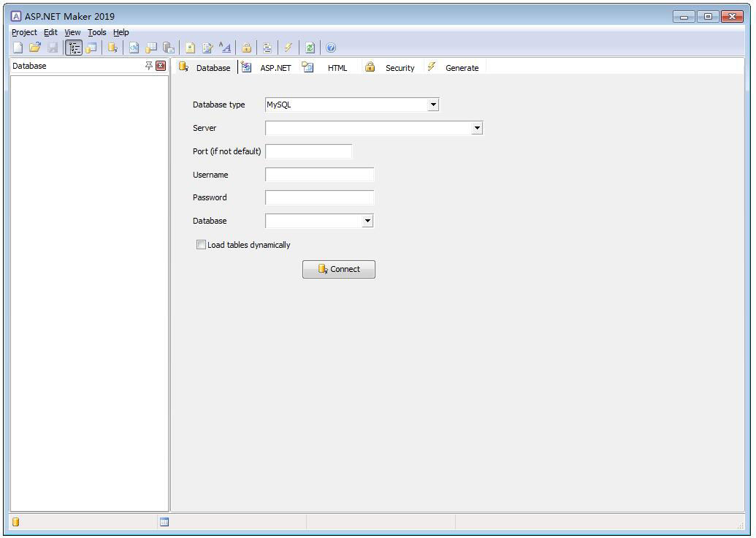Click the lightning bolt Generate toolbar icon
The height and width of the screenshot is (538, 756).
coord(289,48)
